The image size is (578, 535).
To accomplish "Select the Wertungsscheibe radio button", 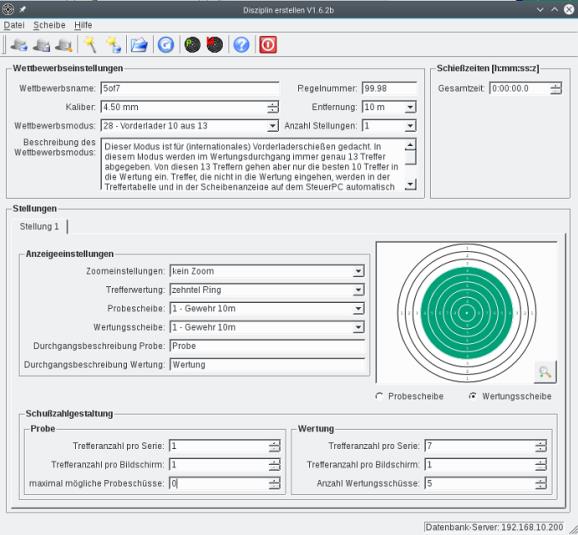I will (472, 396).
